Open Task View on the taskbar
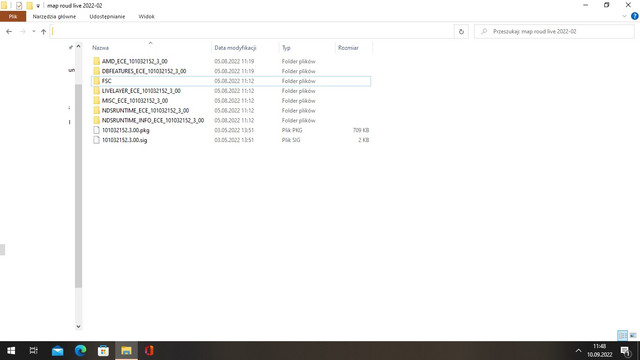The image size is (640, 360). pos(33,351)
